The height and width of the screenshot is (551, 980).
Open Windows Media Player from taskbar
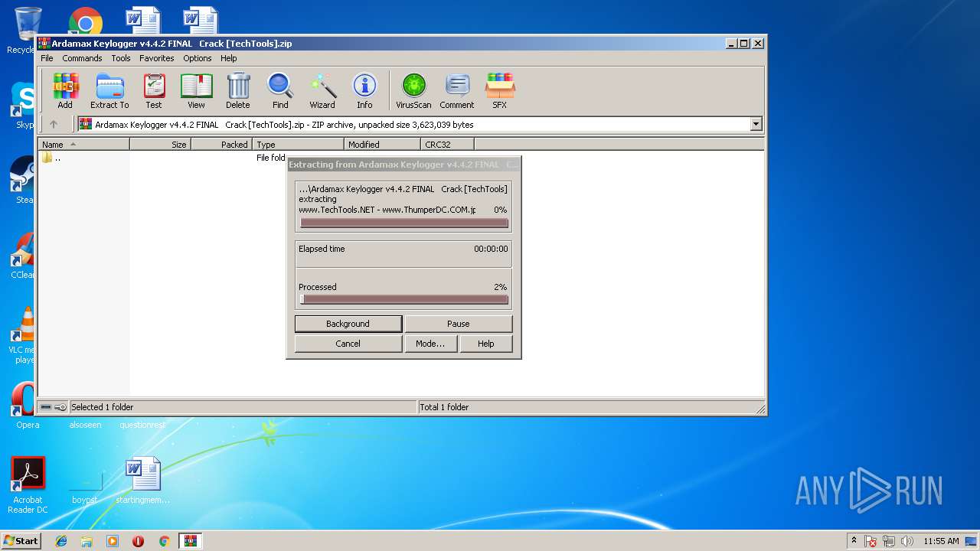tap(113, 541)
